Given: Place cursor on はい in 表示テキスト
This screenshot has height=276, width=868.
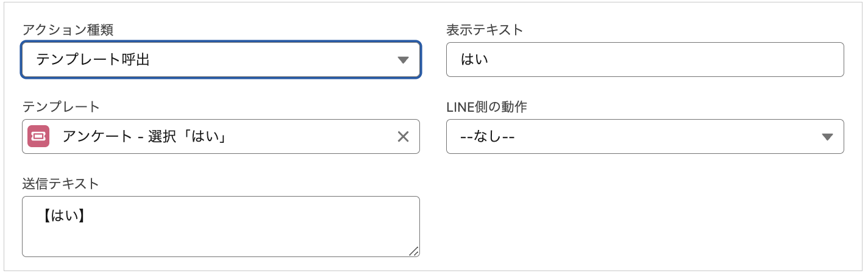Looking at the screenshot, I should [x=475, y=60].
